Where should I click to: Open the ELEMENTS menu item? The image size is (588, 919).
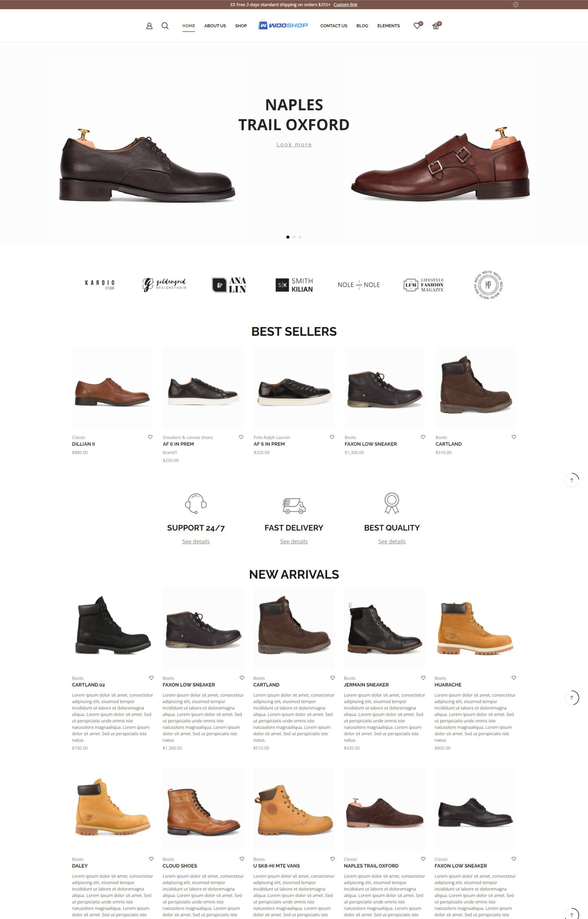tap(388, 26)
